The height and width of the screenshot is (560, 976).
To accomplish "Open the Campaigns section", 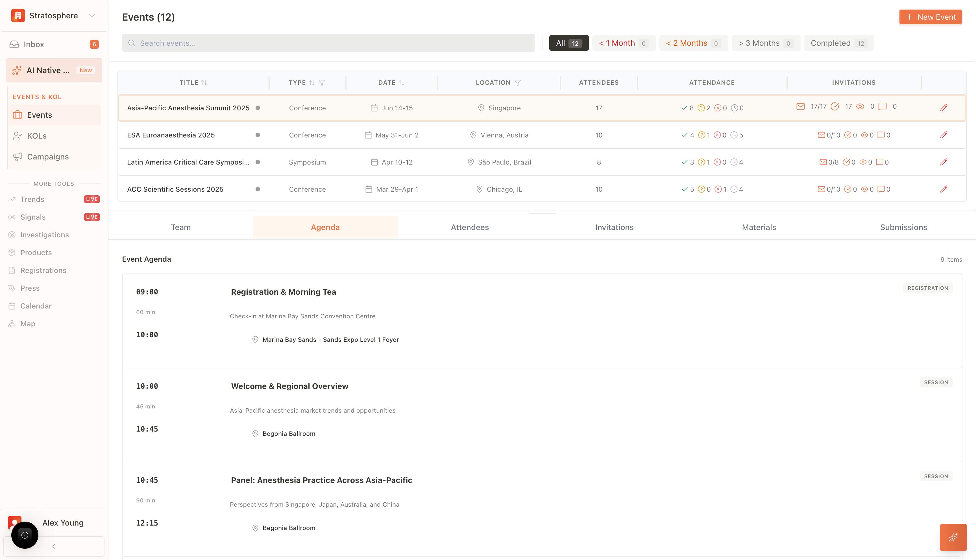I will pos(48,157).
